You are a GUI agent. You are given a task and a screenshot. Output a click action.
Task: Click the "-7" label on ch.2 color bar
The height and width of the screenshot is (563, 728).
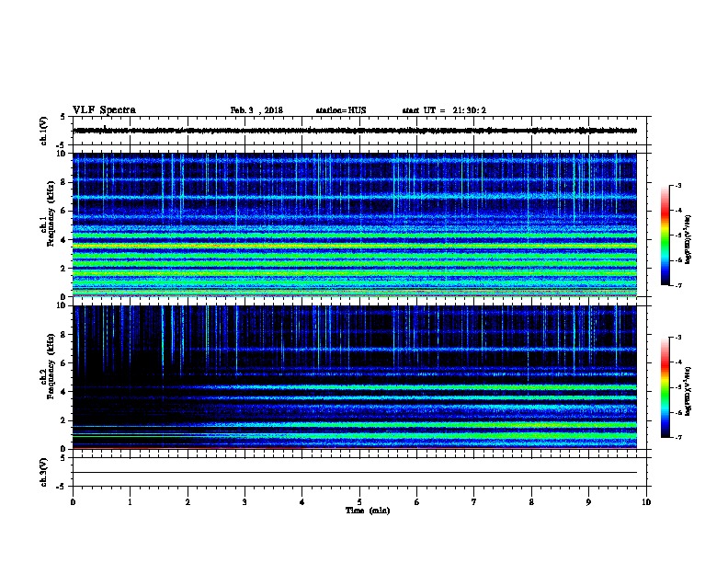point(677,437)
